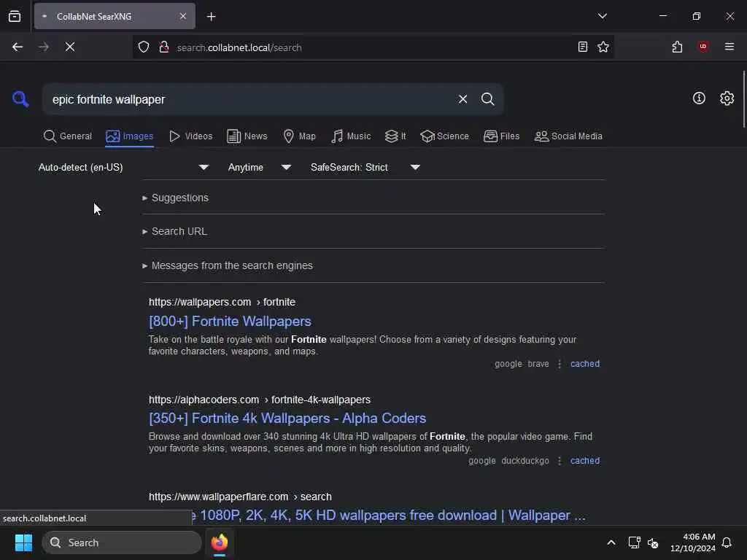
Task: Toggle Reader View icon in address bar
Action: click(582, 47)
